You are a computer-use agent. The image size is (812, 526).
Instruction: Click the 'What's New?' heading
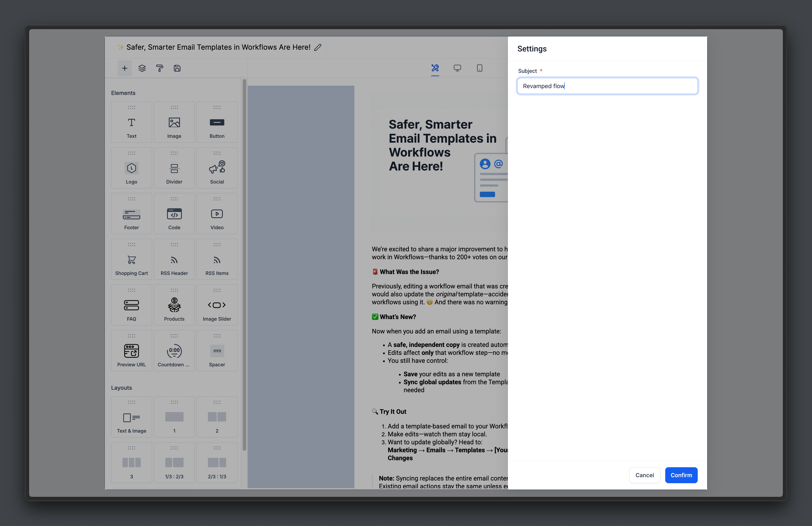pyautogui.click(x=398, y=317)
